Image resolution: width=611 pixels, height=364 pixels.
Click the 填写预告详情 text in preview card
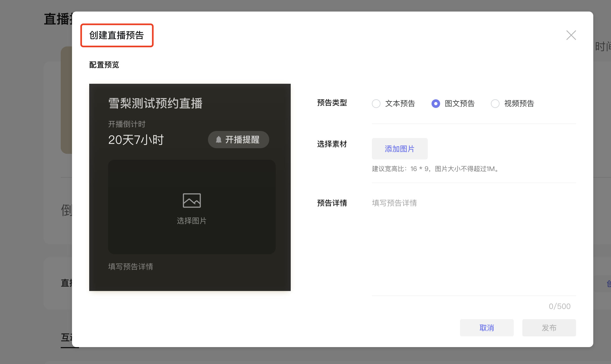(x=131, y=267)
